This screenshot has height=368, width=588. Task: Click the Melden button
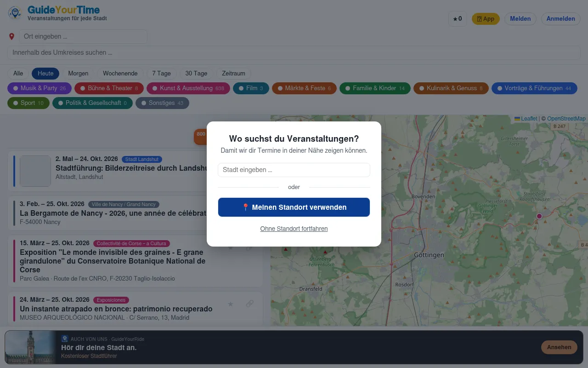pyautogui.click(x=520, y=19)
